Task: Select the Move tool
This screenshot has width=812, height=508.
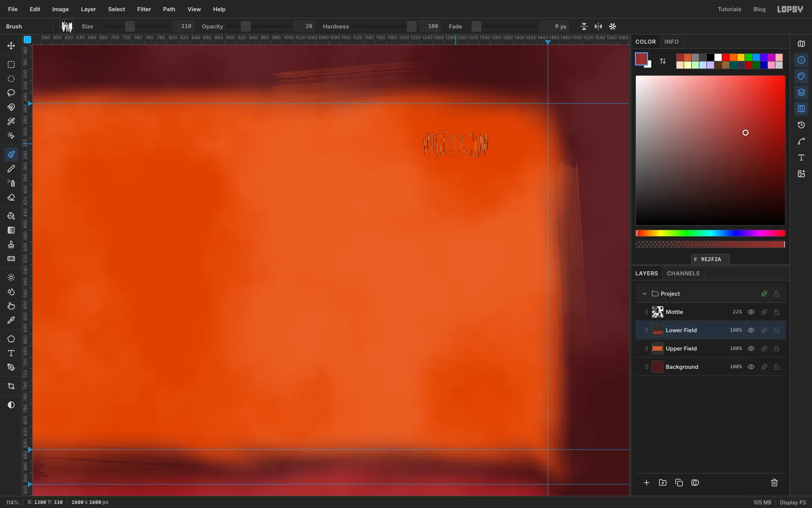Action: [x=11, y=46]
